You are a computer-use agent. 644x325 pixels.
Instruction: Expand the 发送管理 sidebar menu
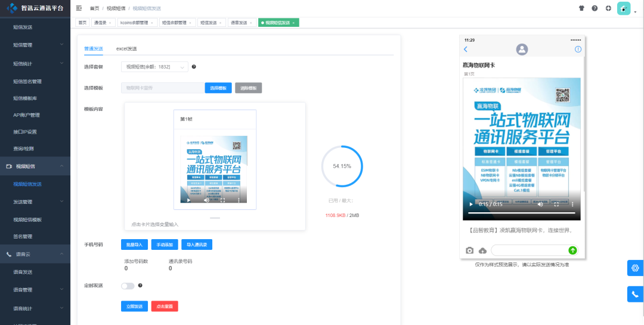coord(35,202)
